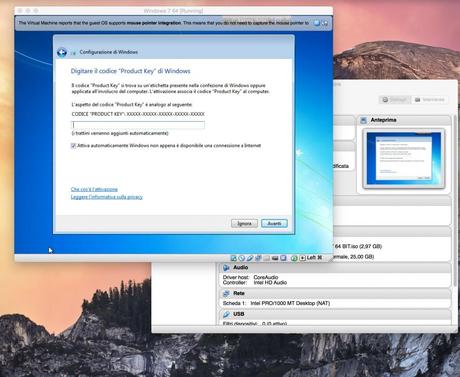This screenshot has height=377, width=460.
Task: Collapse the Audio section header
Action: coord(335,267)
